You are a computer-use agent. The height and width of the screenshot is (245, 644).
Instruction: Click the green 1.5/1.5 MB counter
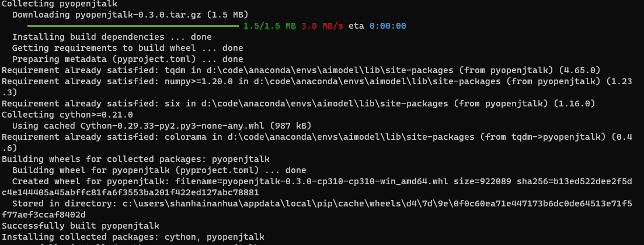click(x=269, y=26)
